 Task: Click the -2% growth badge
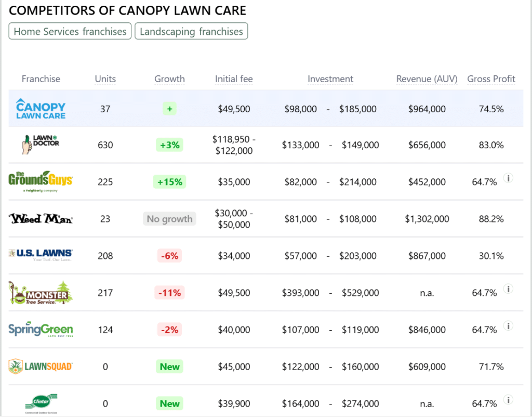click(x=170, y=330)
